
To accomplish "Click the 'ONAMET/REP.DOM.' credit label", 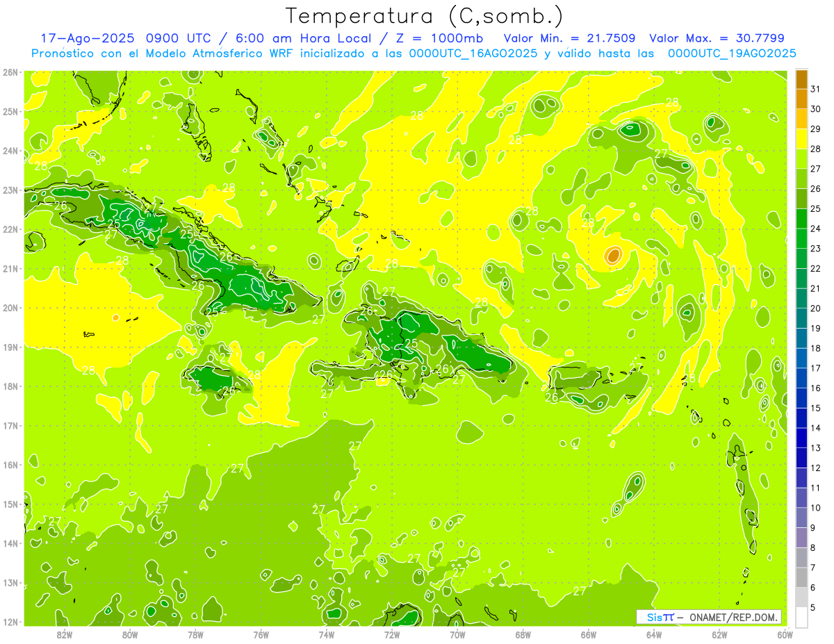I will coord(733,617).
